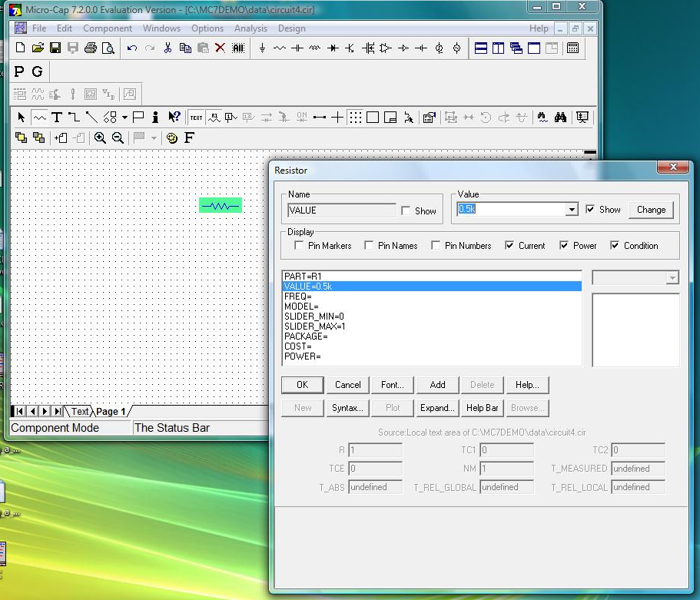Click the bold F font icon
Viewport: 700px width, 600px height.
(x=189, y=138)
